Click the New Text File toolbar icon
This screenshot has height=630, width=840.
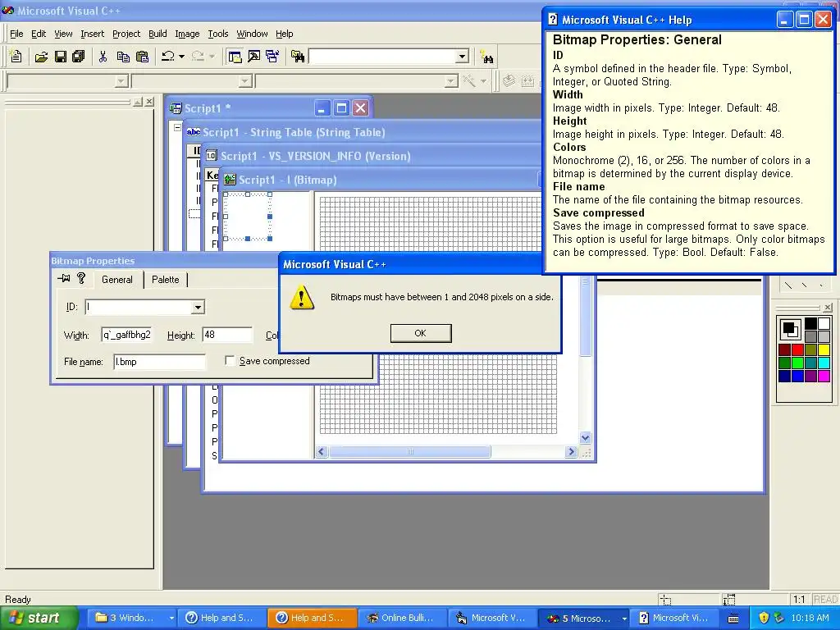point(16,57)
